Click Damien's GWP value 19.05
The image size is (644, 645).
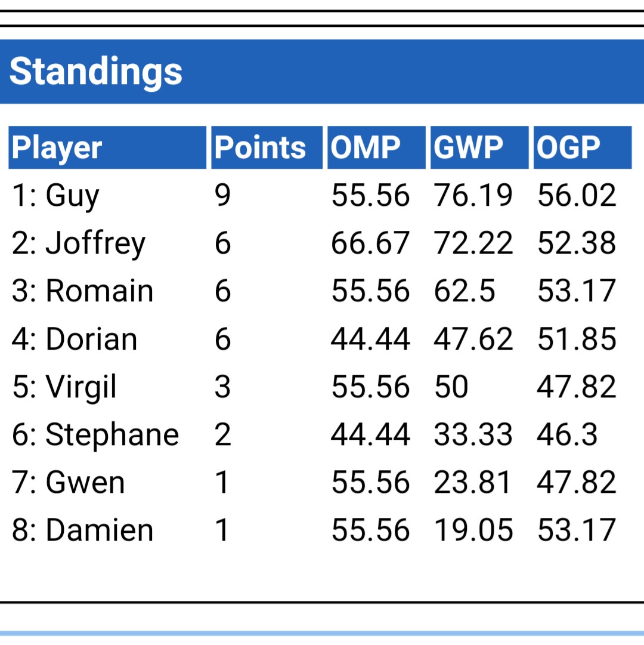pos(473,530)
